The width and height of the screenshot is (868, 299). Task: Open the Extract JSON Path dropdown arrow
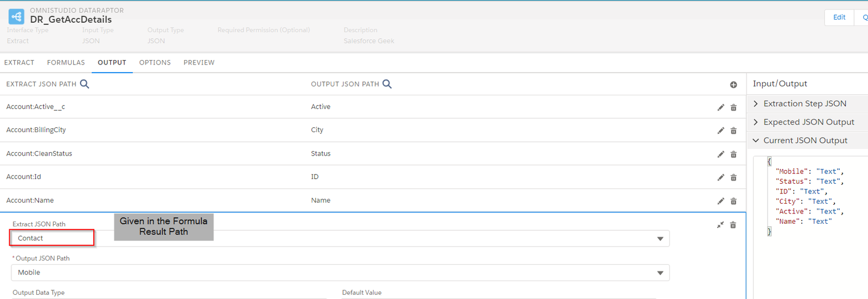pos(660,239)
